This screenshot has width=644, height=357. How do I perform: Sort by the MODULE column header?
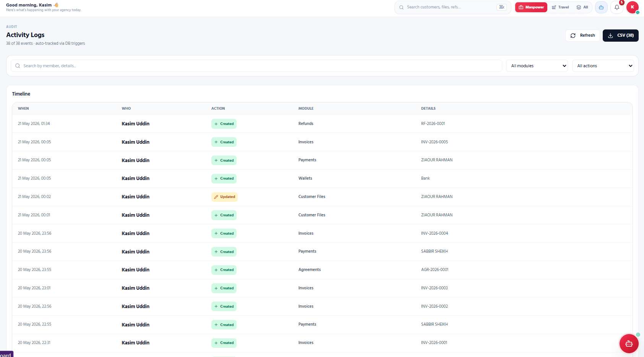pyautogui.click(x=306, y=109)
